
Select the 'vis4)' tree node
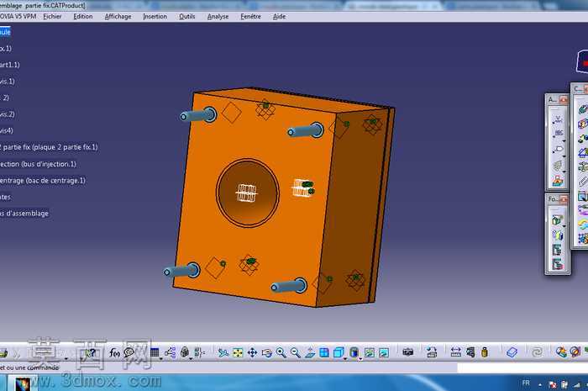point(7,130)
